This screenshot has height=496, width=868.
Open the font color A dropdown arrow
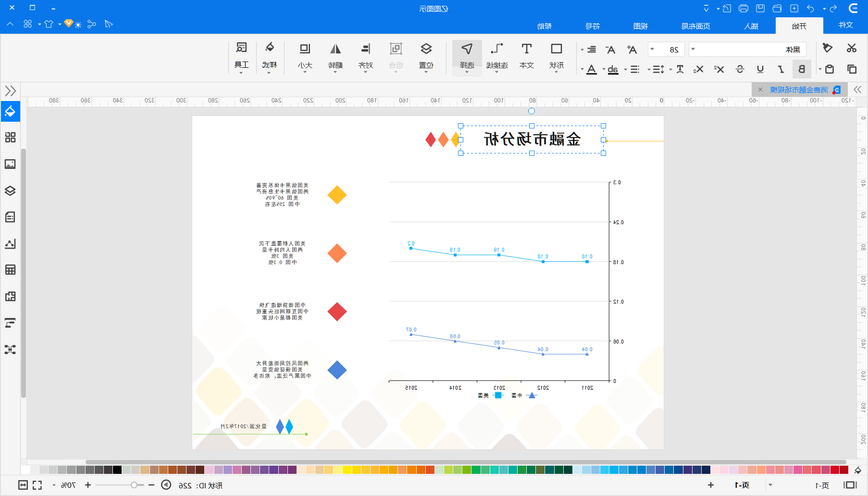(582, 70)
